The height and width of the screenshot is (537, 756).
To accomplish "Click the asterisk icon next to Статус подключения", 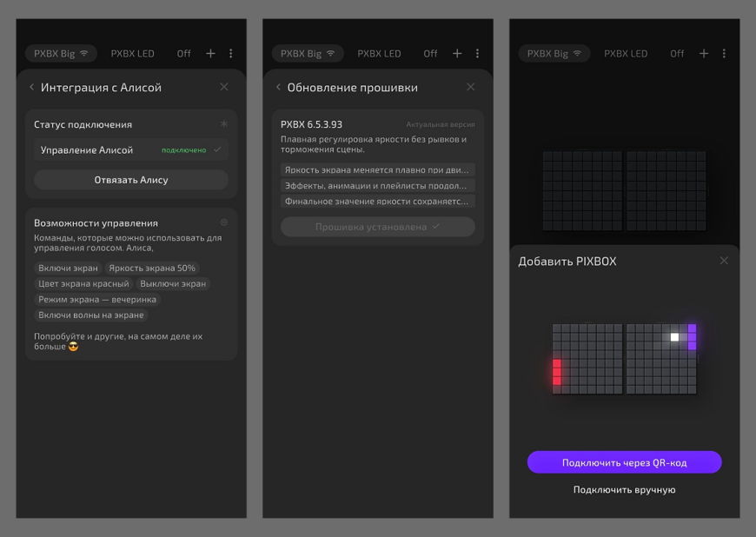I will click(x=223, y=124).
